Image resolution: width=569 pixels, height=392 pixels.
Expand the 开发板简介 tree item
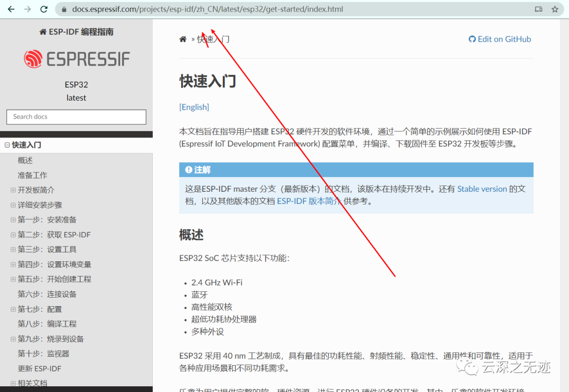point(13,190)
